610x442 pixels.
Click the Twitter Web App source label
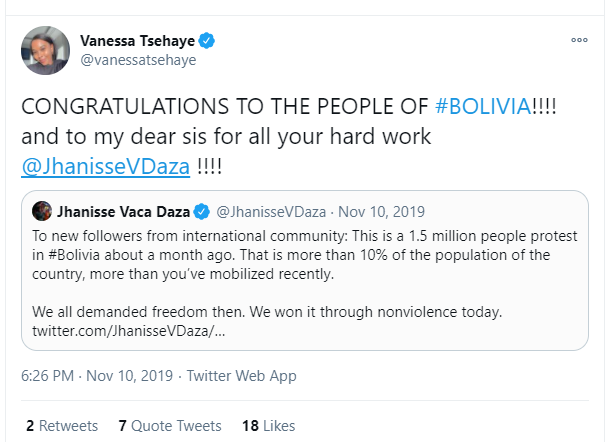coord(241,376)
